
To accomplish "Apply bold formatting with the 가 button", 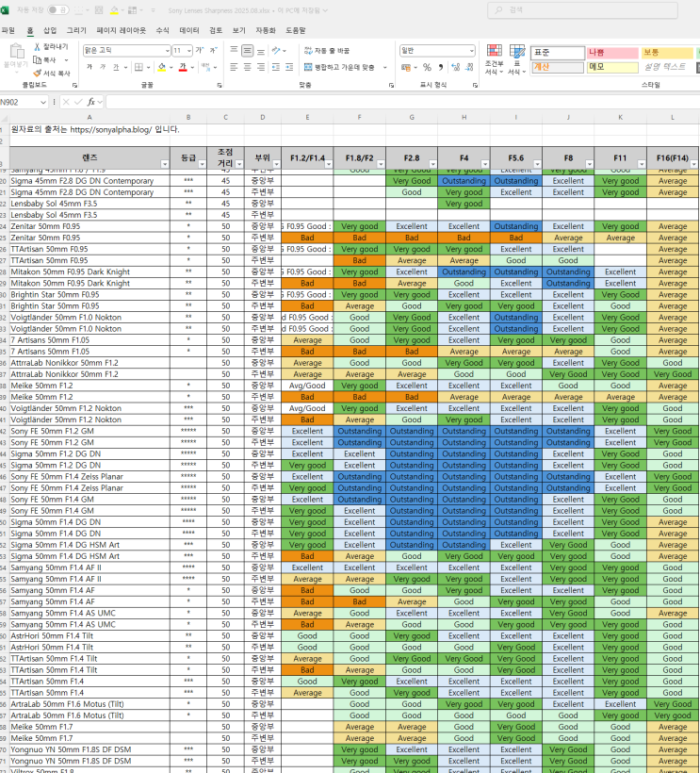I will [x=90, y=67].
